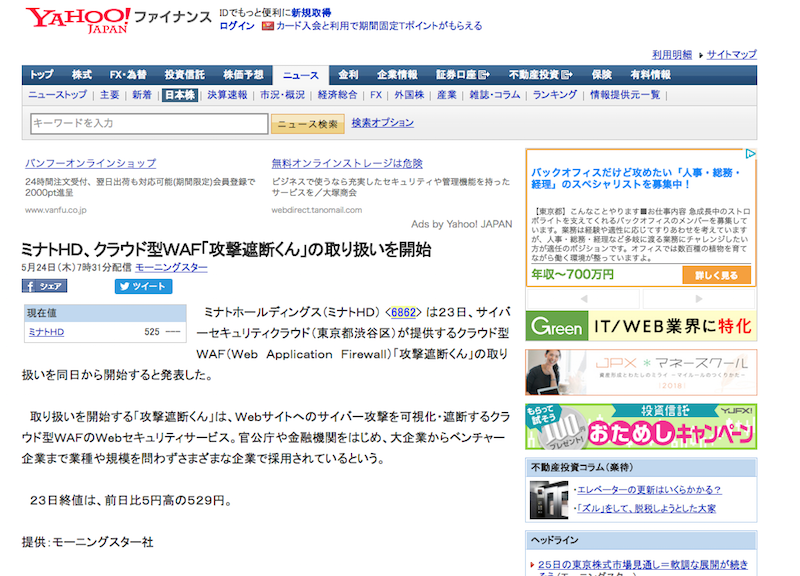
Task: Open エレベーターの更新はいくらかかる link
Action: 649,490
